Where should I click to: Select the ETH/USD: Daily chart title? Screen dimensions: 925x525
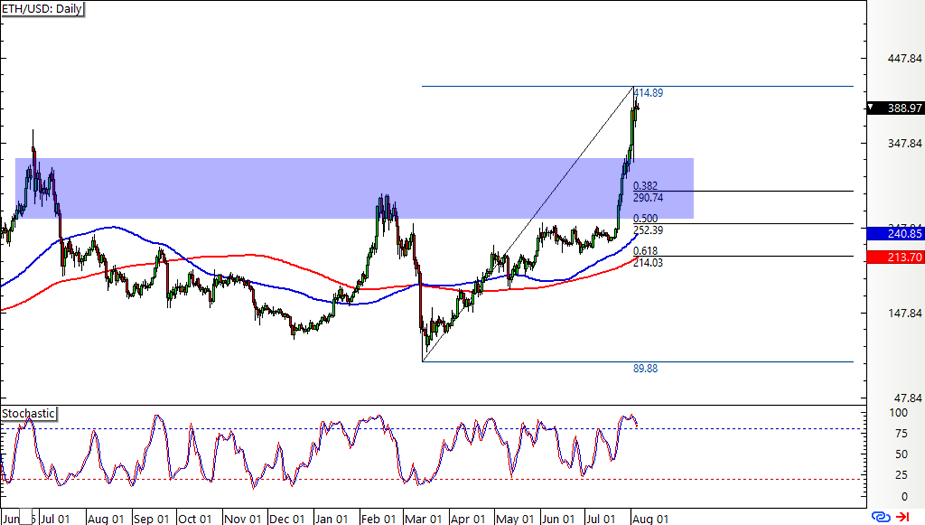42,9
